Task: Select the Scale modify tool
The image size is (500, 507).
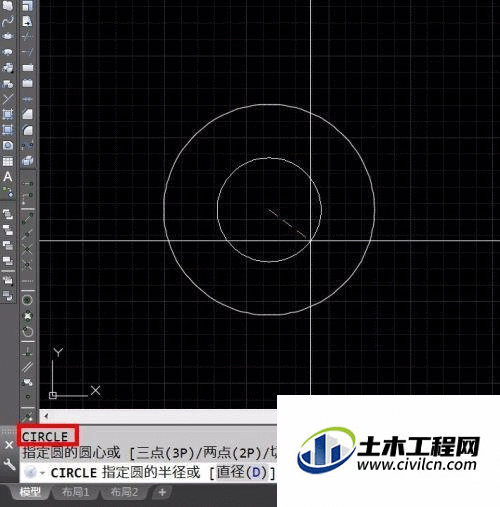Action: [x=27, y=6]
